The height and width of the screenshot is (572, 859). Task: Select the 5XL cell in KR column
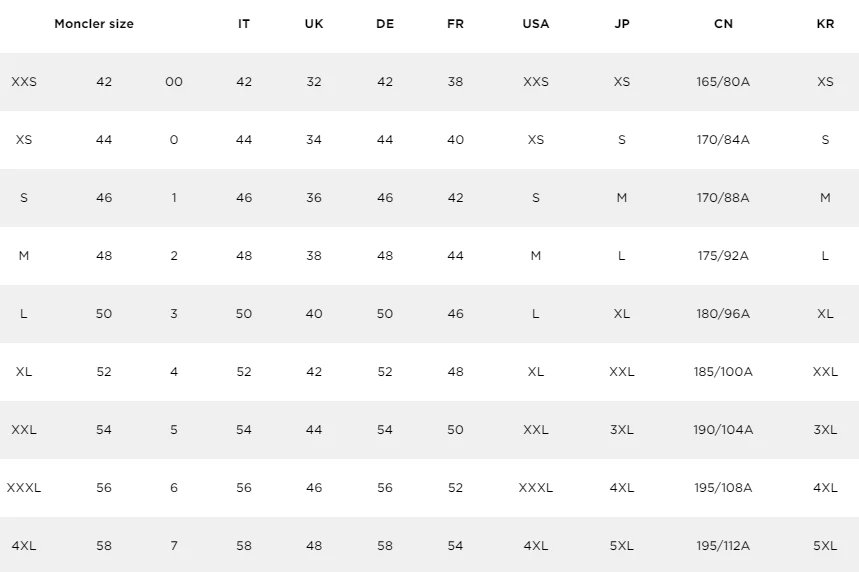(x=825, y=546)
